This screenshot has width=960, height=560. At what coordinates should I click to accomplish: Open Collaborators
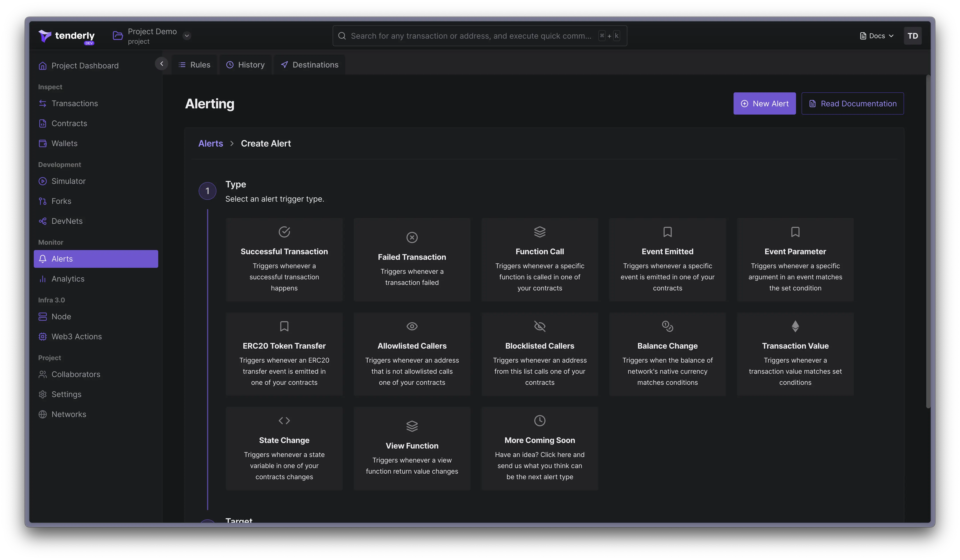[69, 374]
